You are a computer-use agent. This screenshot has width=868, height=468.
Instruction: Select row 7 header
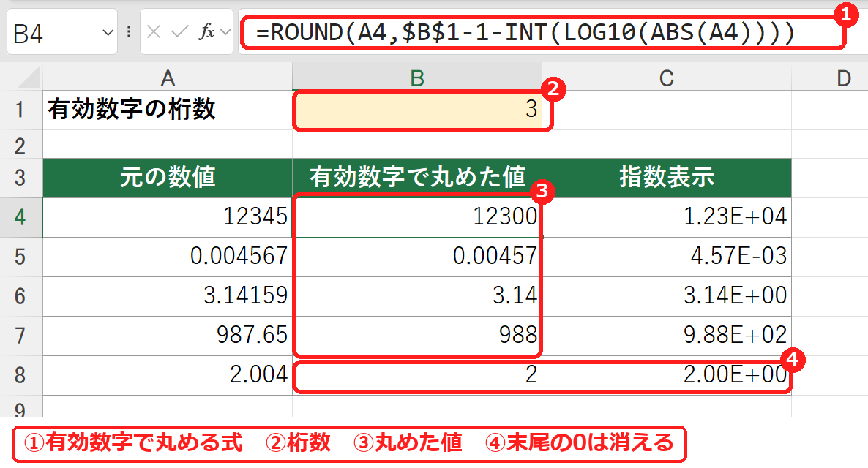point(20,336)
